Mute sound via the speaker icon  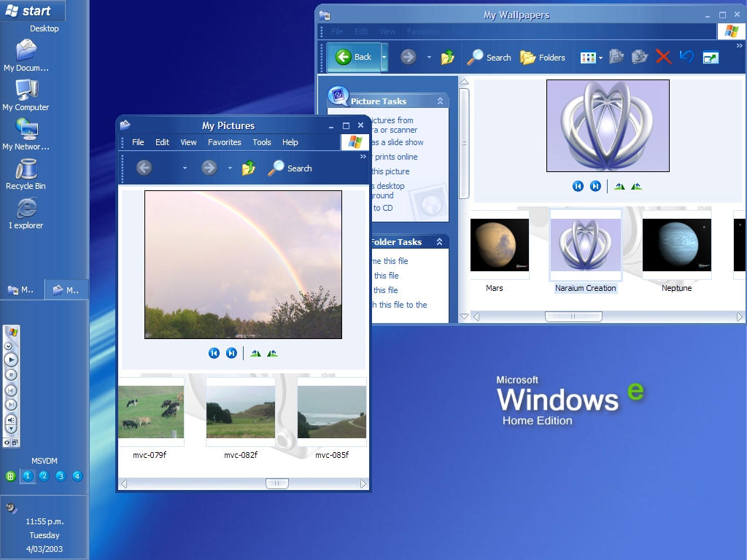pyautogui.click(x=10, y=419)
